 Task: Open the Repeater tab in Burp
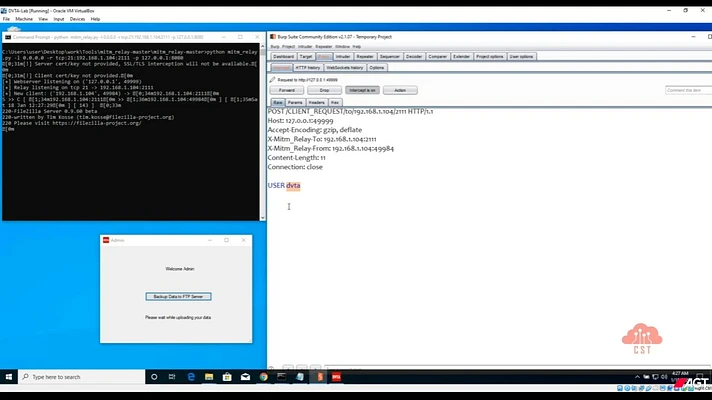pos(365,57)
